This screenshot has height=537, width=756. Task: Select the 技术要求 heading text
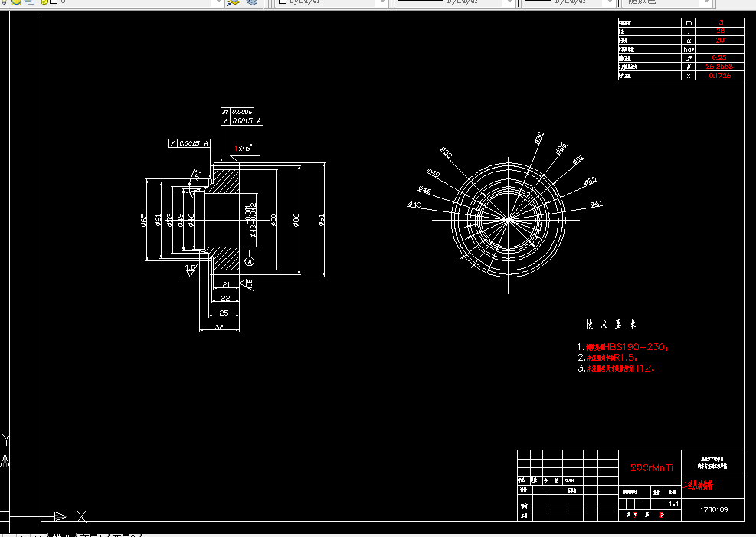611,324
